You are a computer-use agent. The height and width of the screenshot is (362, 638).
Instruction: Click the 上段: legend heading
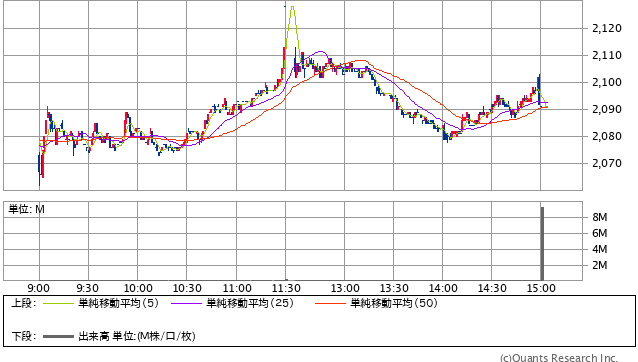[24, 303]
